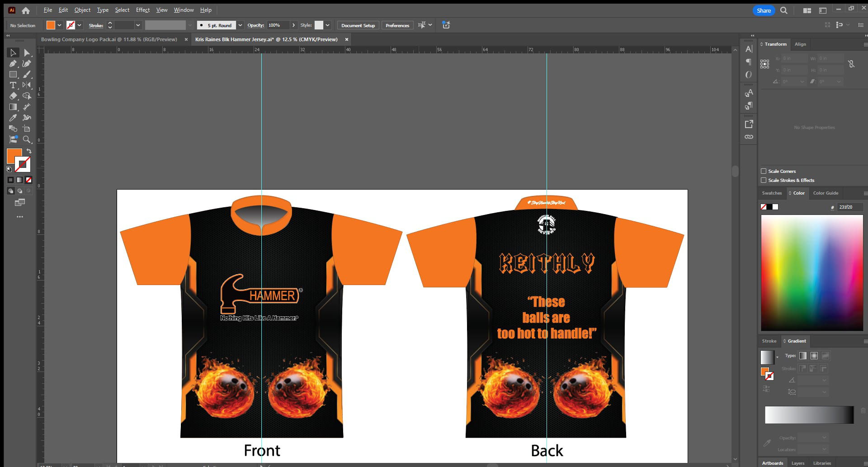Open the graphic Style dropdown
This screenshot has height=467, width=868.
(x=328, y=25)
